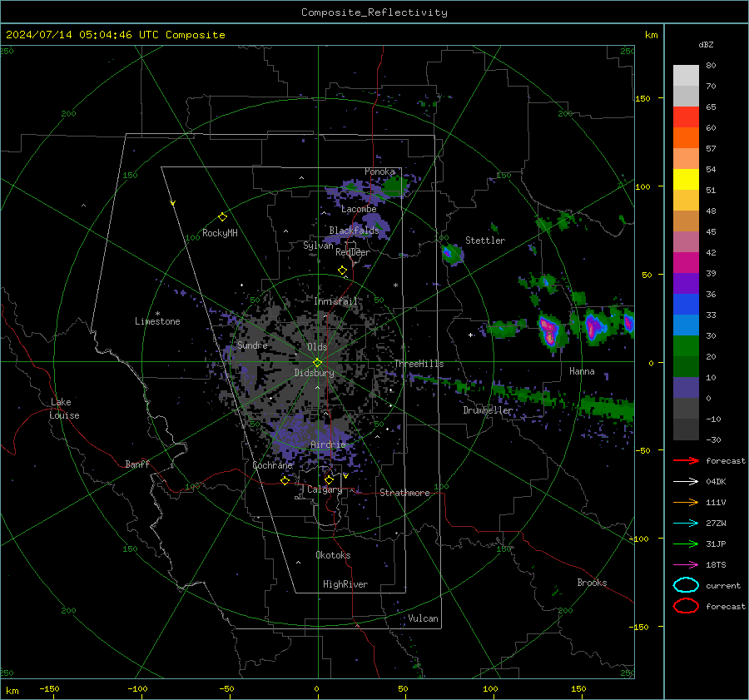The height and width of the screenshot is (700, 749).
Task: Click the green 31JP arrow legend icon
Action: (686, 544)
